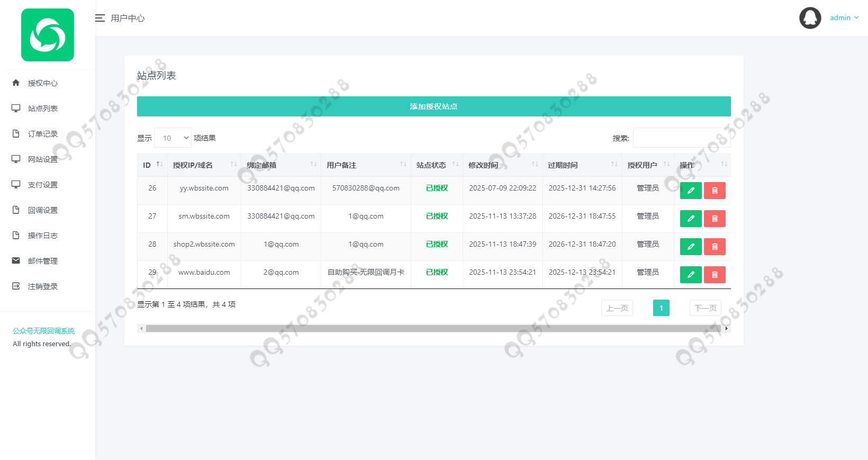Open the admin user dropdown
This screenshot has width=868, height=460.
[x=844, y=18]
